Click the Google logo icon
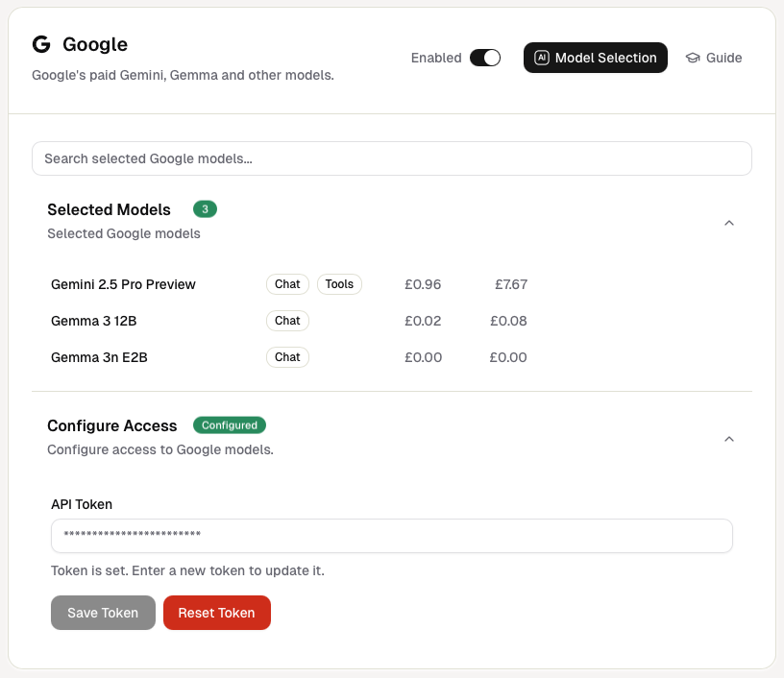 click(x=41, y=44)
